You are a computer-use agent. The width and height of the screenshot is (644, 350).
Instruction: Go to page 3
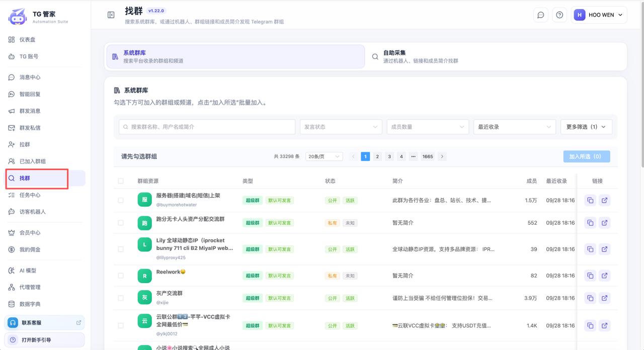(389, 156)
